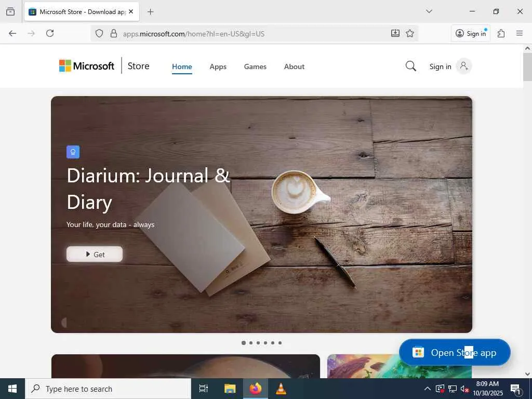Click the user avatar icon beside Sign in

[463, 66]
